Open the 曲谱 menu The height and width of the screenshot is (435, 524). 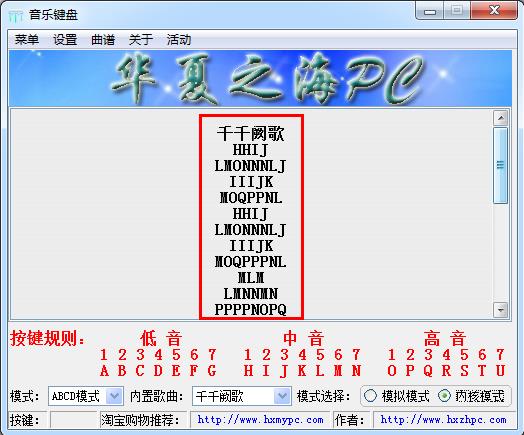103,40
